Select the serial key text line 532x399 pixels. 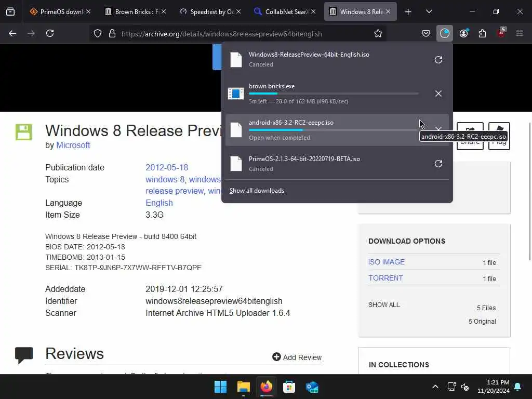coord(123,268)
